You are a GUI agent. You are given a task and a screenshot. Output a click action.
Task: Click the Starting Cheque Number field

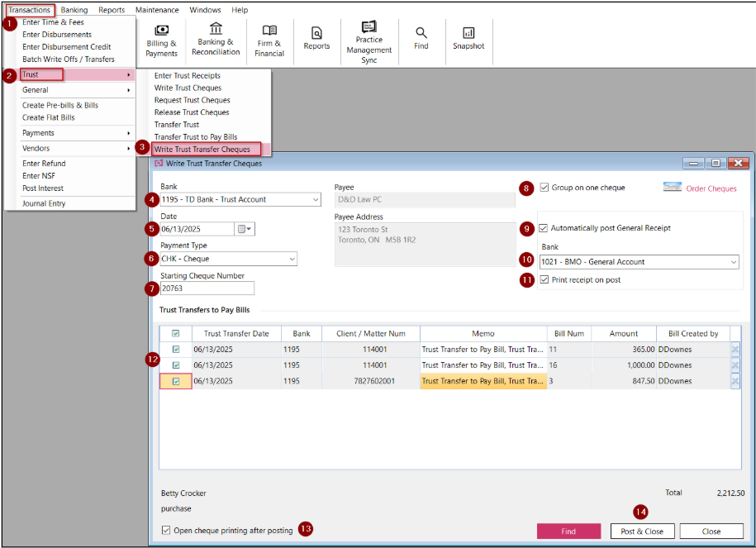click(207, 288)
